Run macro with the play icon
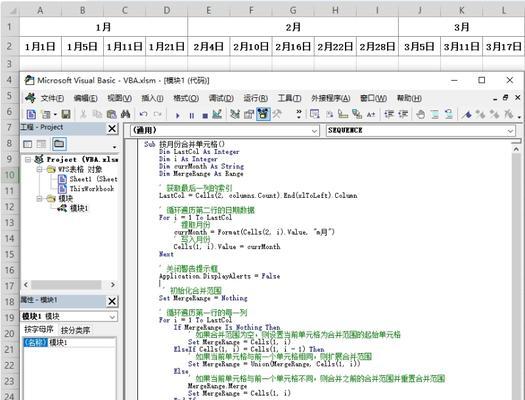 177,116
